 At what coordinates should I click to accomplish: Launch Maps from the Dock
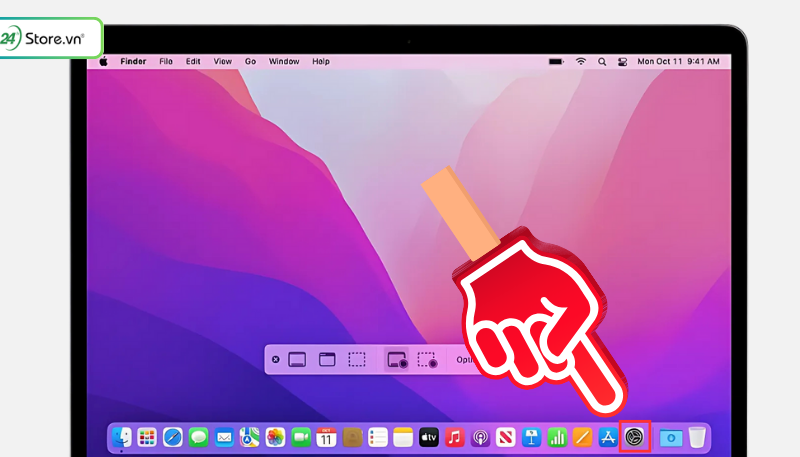point(249,437)
